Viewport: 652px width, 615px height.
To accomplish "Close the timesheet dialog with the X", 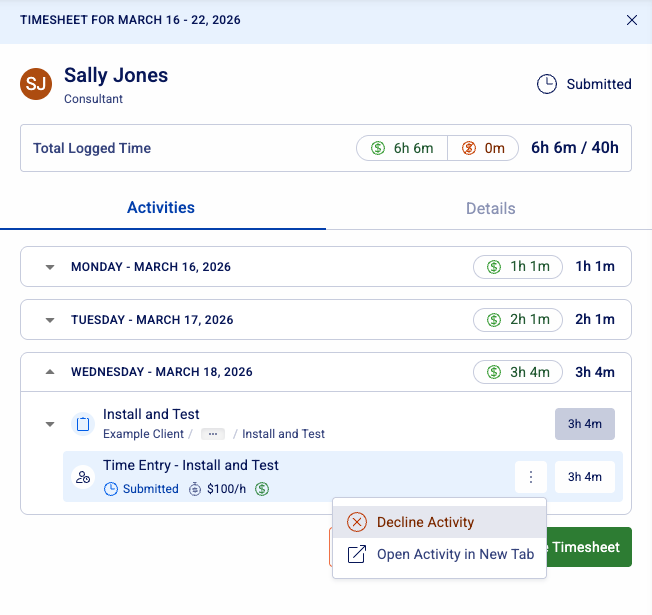I will click(631, 20).
